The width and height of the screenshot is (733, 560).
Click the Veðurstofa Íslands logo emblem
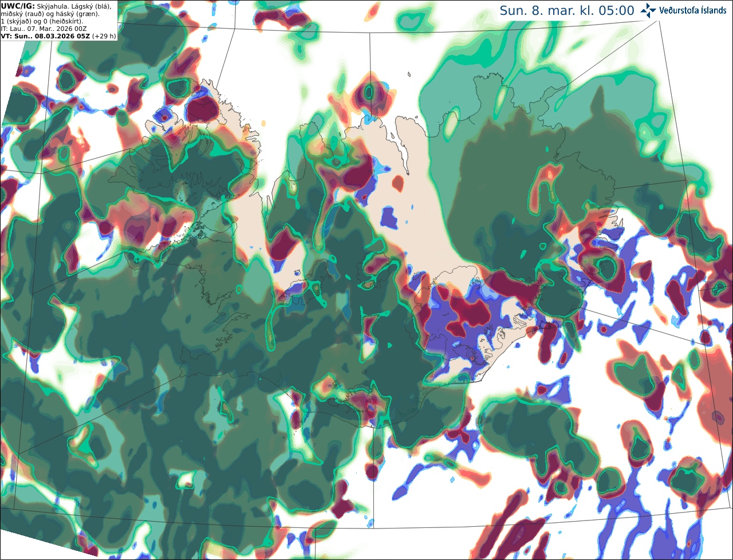pos(648,10)
